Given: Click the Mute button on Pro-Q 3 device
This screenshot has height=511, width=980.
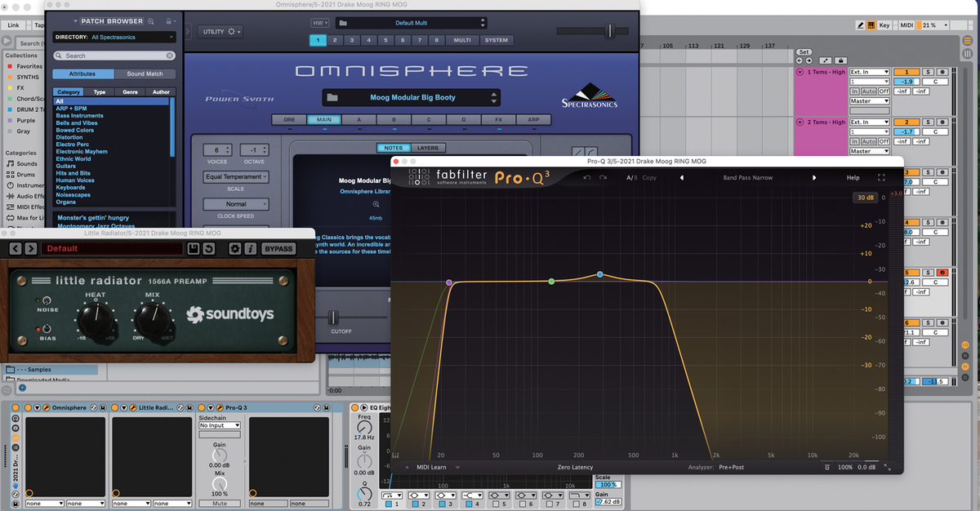Looking at the screenshot, I should pyautogui.click(x=220, y=504).
